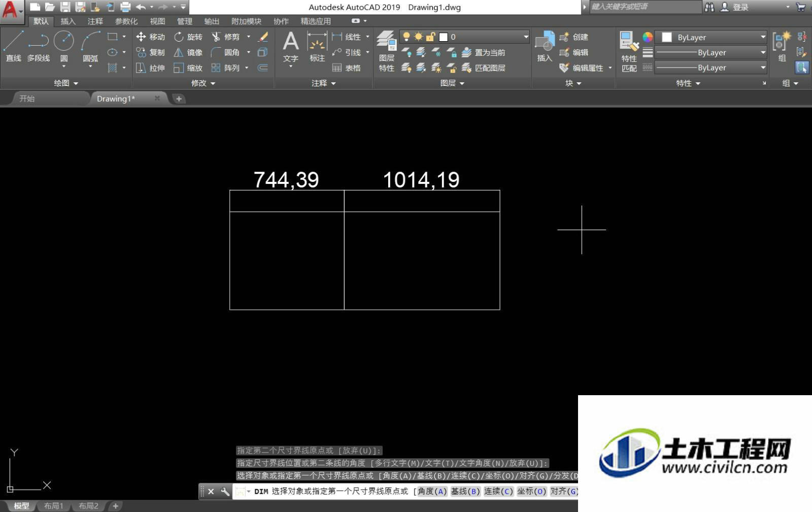Open the 参数化 ribbon tab

click(126, 21)
